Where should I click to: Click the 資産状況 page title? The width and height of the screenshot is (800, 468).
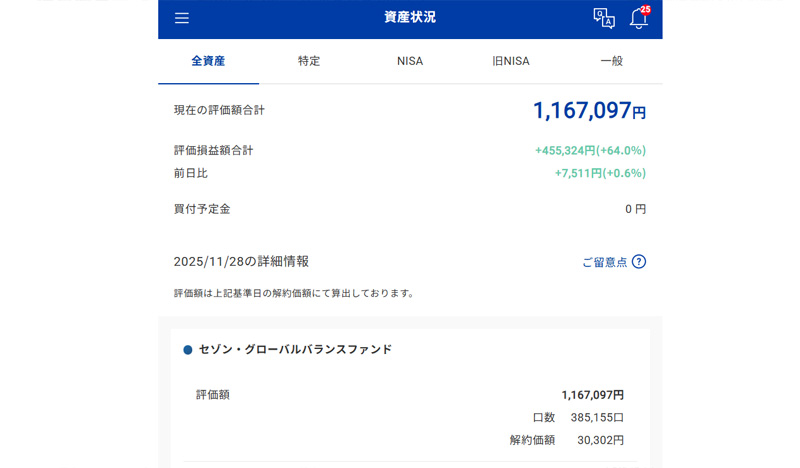click(x=410, y=18)
